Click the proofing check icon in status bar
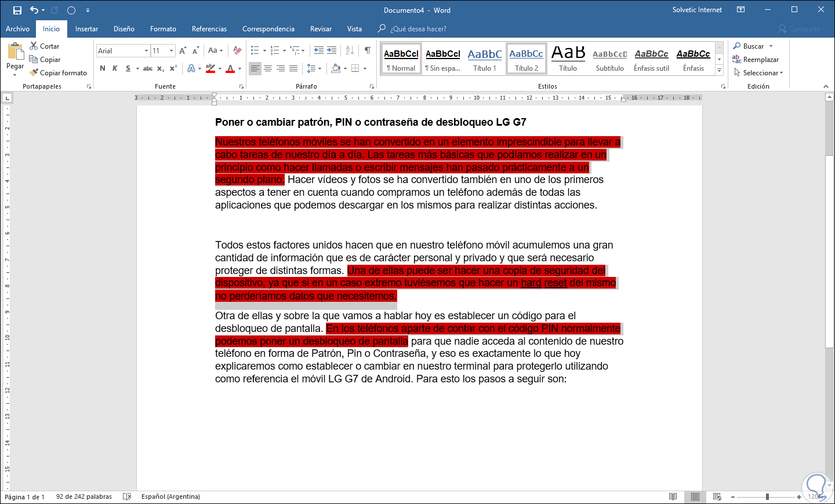 point(127,497)
